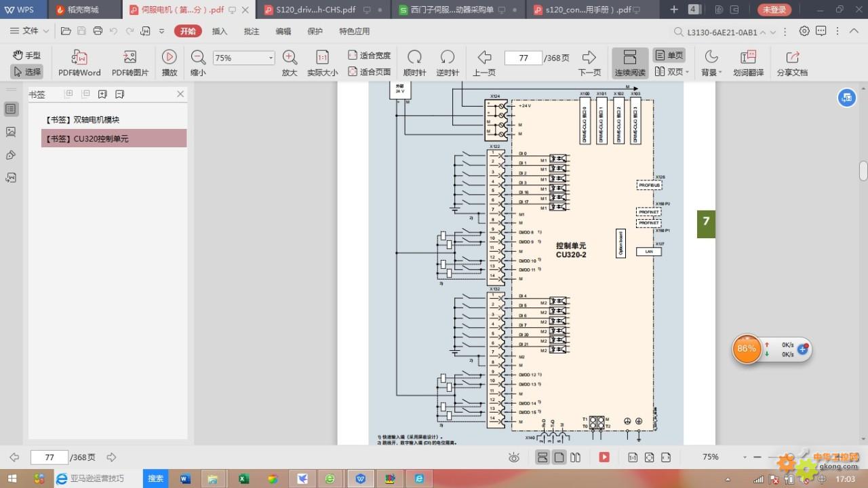The image size is (868, 488).
Task: Toggle night background mode (背景)
Action: (x=711, y=63)
